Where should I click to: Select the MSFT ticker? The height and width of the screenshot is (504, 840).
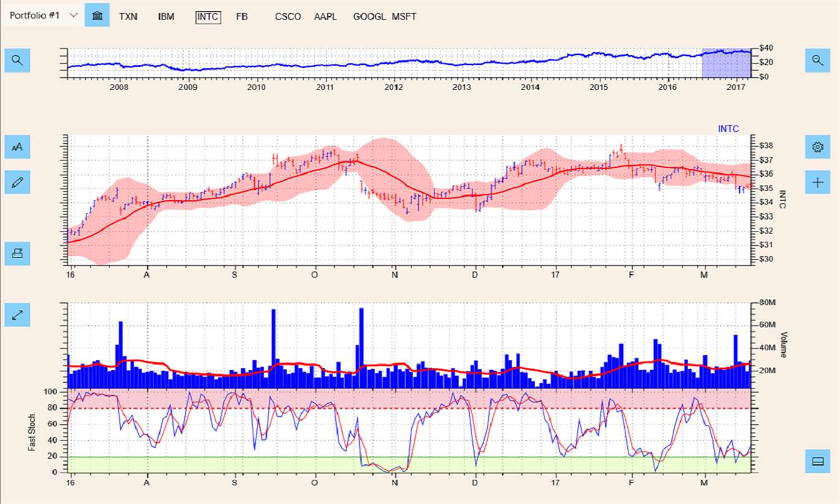pos(404,17)
